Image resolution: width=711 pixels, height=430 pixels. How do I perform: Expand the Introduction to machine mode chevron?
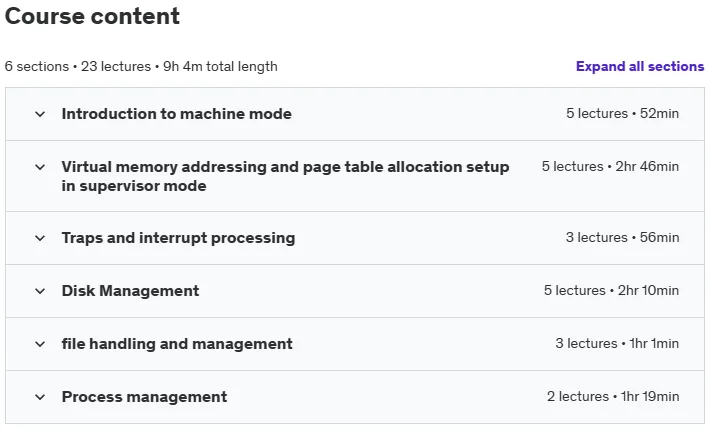click(x=40, y=114)
